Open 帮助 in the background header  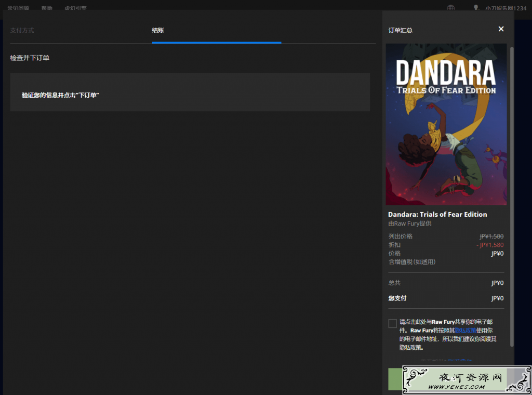point(47,8)
